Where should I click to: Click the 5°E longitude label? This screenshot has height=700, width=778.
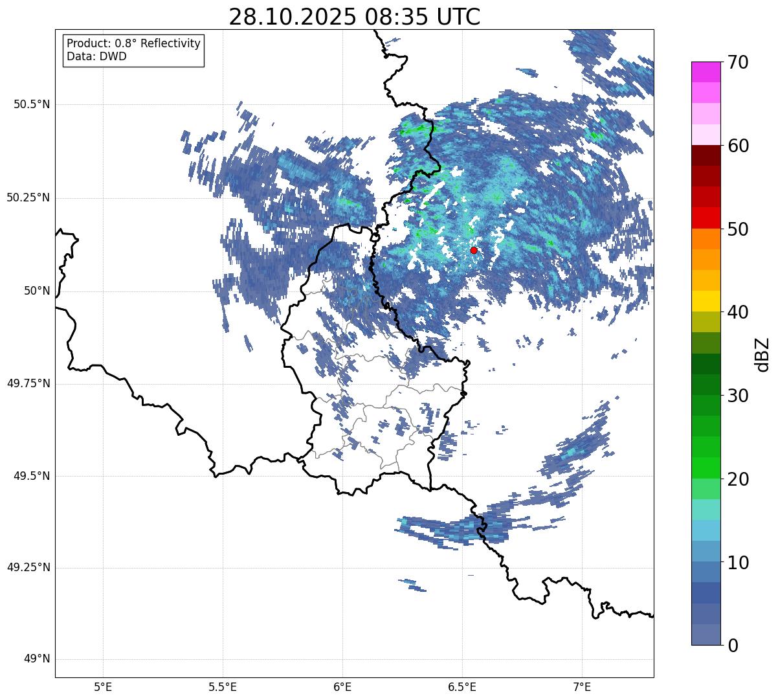pos(103,686)
